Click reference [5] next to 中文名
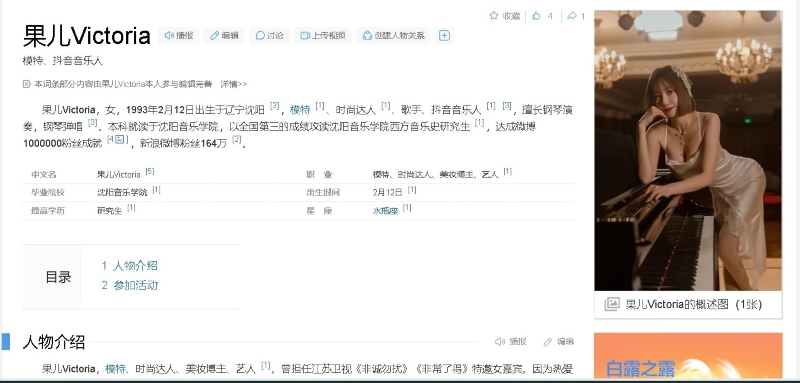This screenshot has width=800, height=383. coord(149,172)
